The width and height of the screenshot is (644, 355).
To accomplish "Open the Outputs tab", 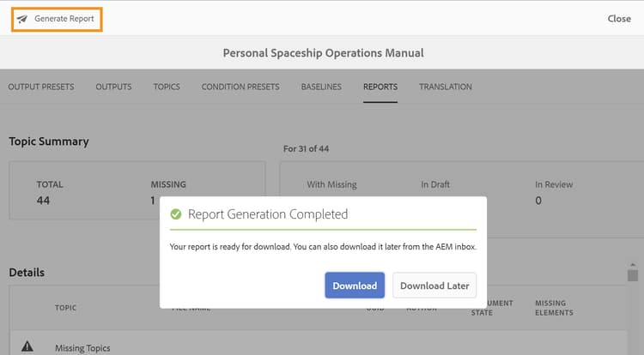I will coord(113,87).
